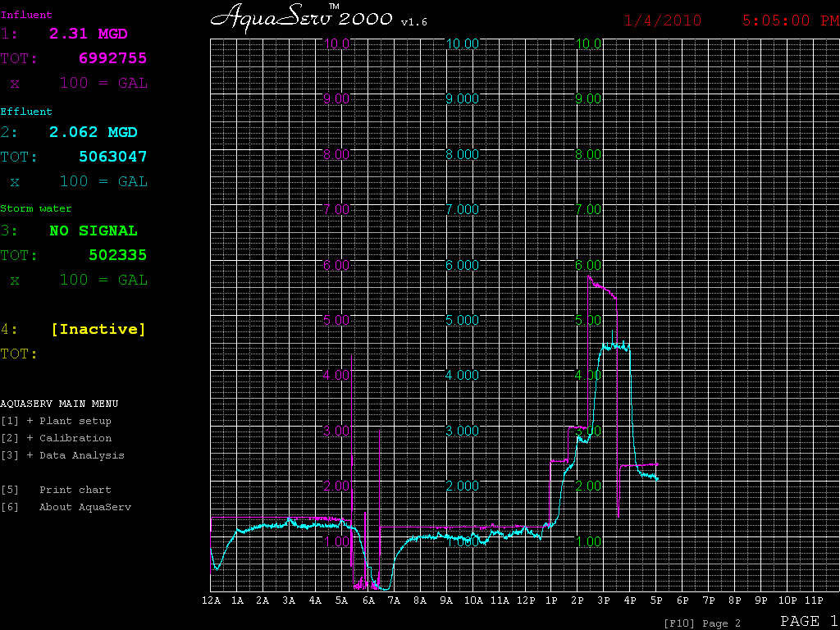Click the green 10.0 scale label
Image resolution: width=840 pixels, height=630 pixels.
click(x=587, y=43)
